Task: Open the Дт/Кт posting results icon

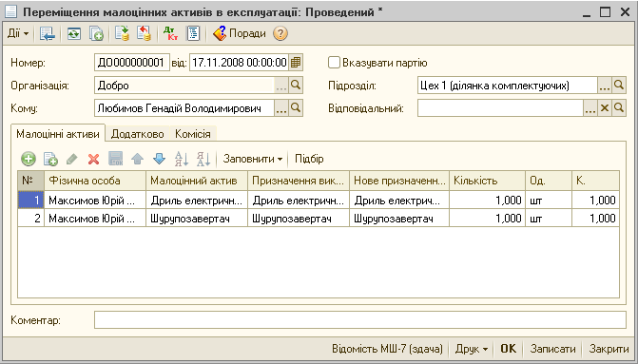Action: tap(170, 33)
